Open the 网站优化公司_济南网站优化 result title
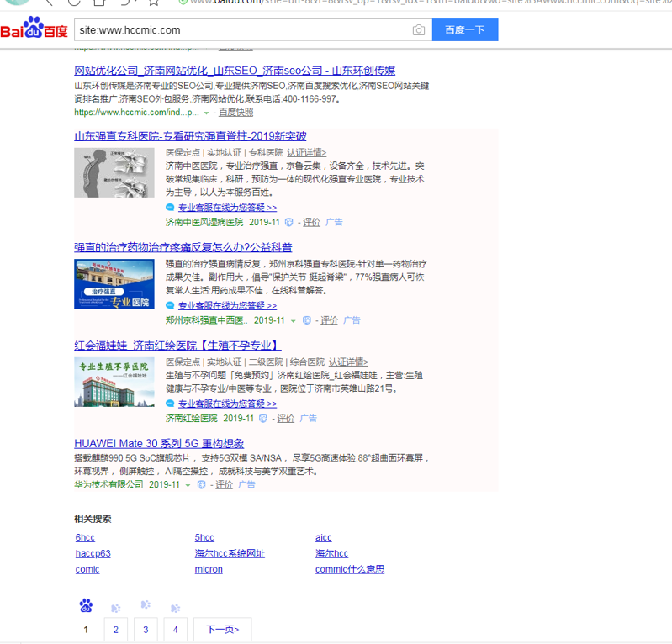 click(x=235, y=71)
